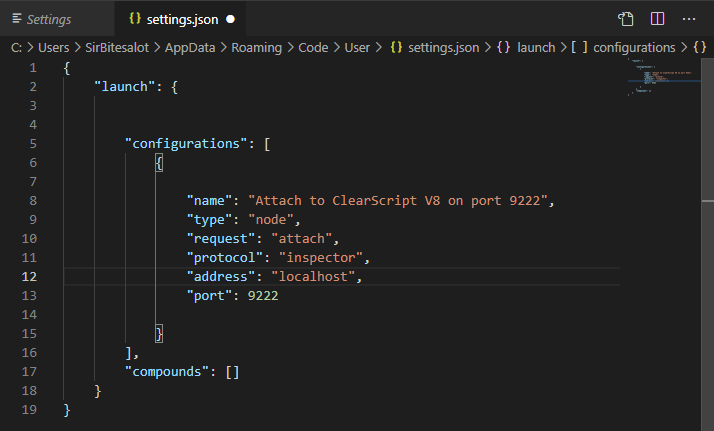Click the settings.json tab's JSON braces icon
The image size is (714, 431).
click(135, 19)
